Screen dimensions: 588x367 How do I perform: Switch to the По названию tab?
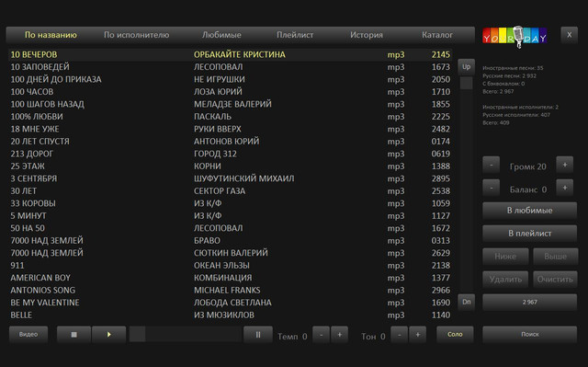point(51,35)
